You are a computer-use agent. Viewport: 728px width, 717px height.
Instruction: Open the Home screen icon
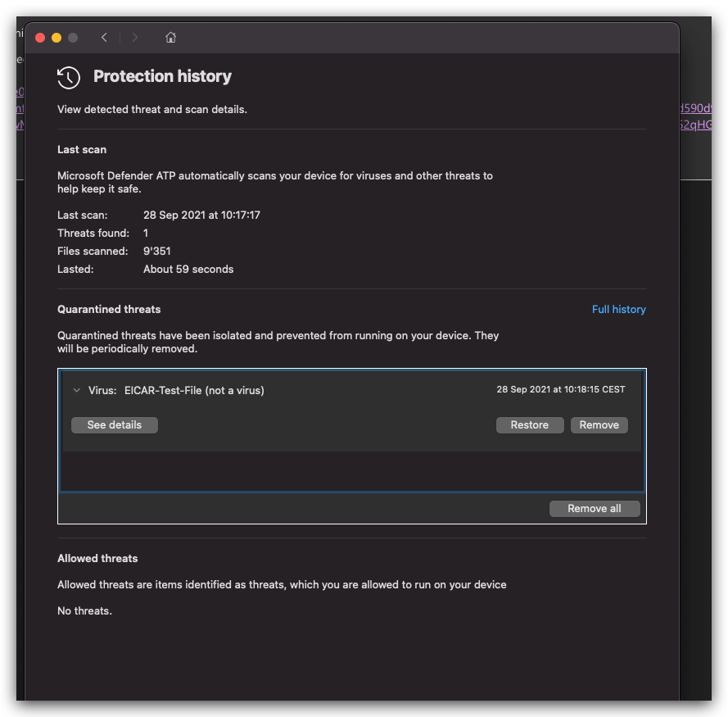pyautogui.click(x=170, y=37)
